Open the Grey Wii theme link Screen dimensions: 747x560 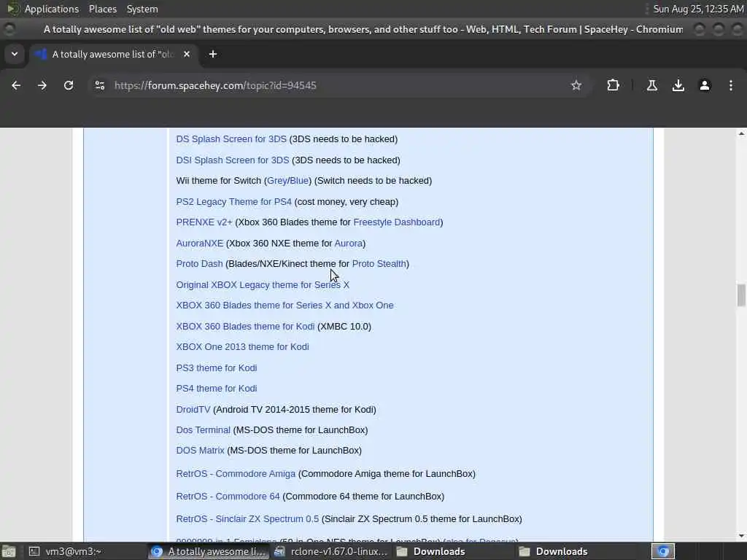276,181
